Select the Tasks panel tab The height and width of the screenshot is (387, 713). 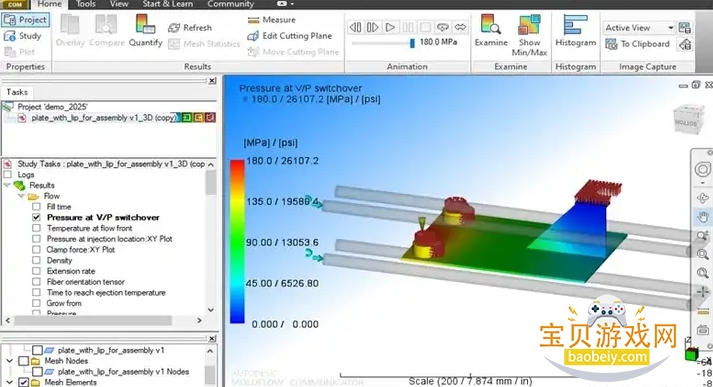point(17,92)
